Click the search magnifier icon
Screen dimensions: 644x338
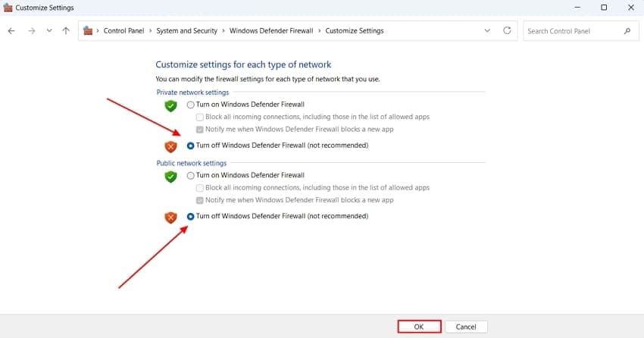coord(627,31)
